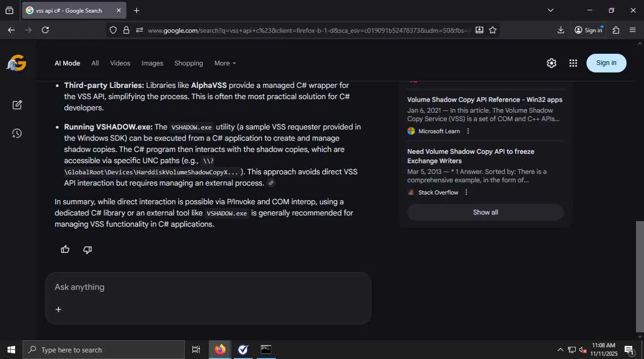
Task: Open Volume Shadow Copy API Reference link
Action: [485, 100]
